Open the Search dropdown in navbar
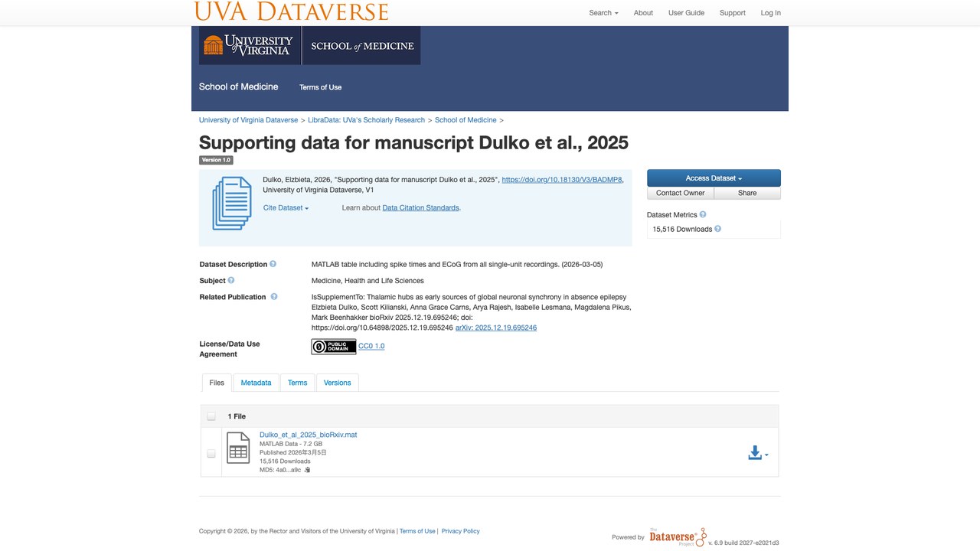The height and width of the screenshot is (551, 980). click(603, 13)
